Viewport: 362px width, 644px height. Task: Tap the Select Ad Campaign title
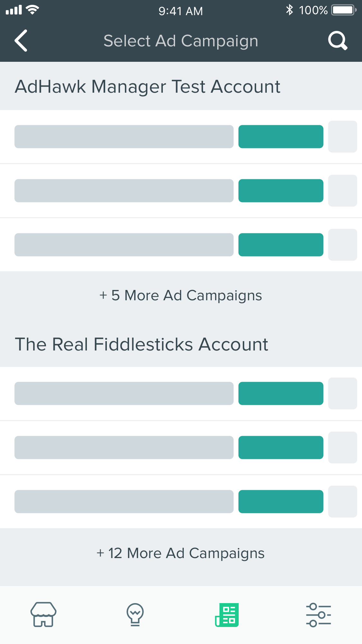click(181, 41)
